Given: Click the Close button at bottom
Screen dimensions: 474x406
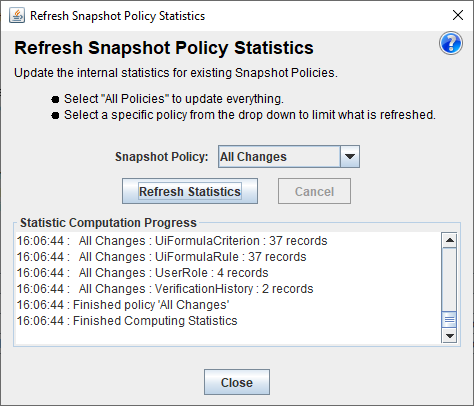Looking at the screenshot, I should pyautogui.click(x=237, y=382).
